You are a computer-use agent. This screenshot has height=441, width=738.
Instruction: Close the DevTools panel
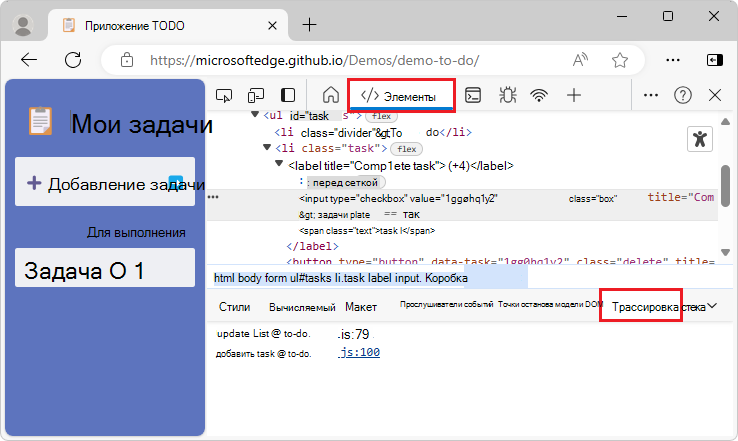[715, 95]
